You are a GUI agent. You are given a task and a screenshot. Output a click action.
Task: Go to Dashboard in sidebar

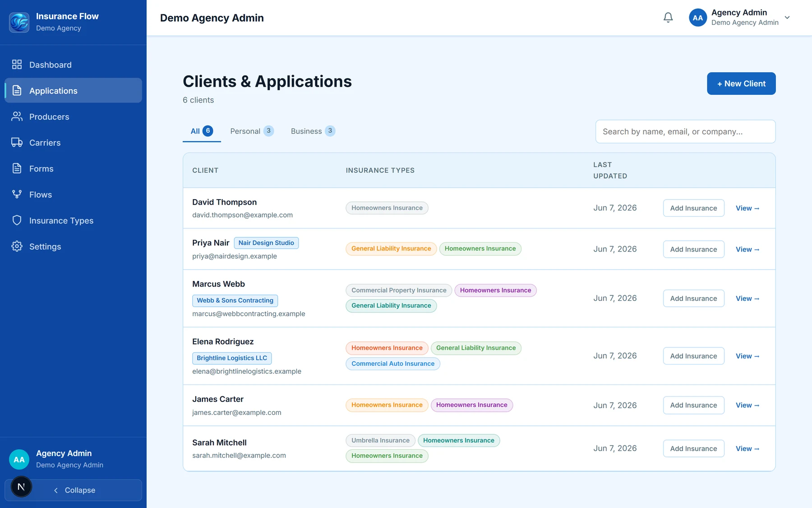pos(73,65)
